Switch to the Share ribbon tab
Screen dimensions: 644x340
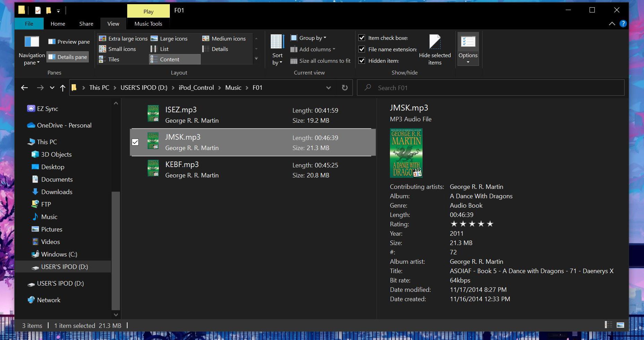[x=86, y=24]
